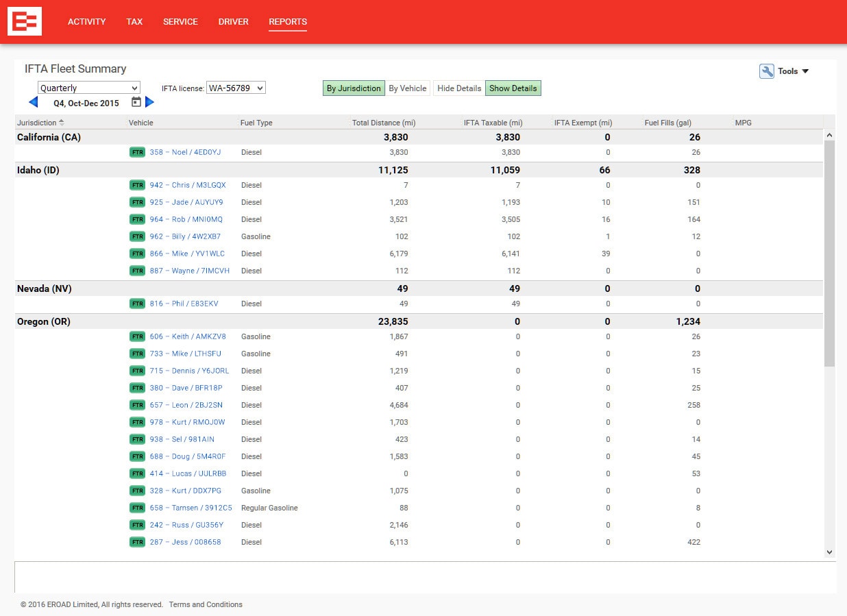Open the Terms and Conditions link
The image size is (847, 616).
[206, 604]
